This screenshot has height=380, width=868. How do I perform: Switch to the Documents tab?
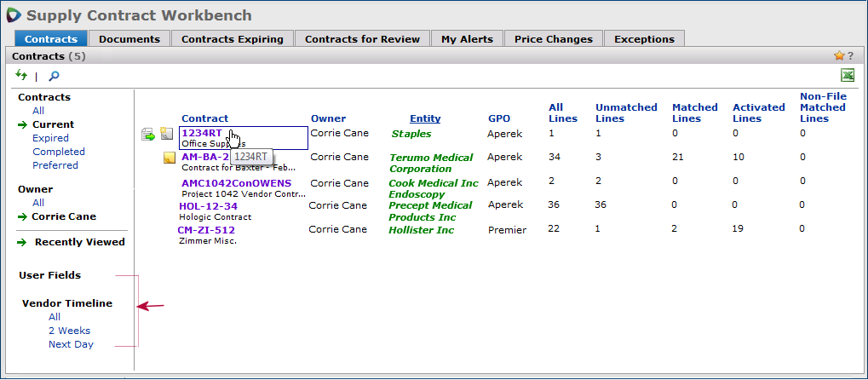[x=129, y=39]
